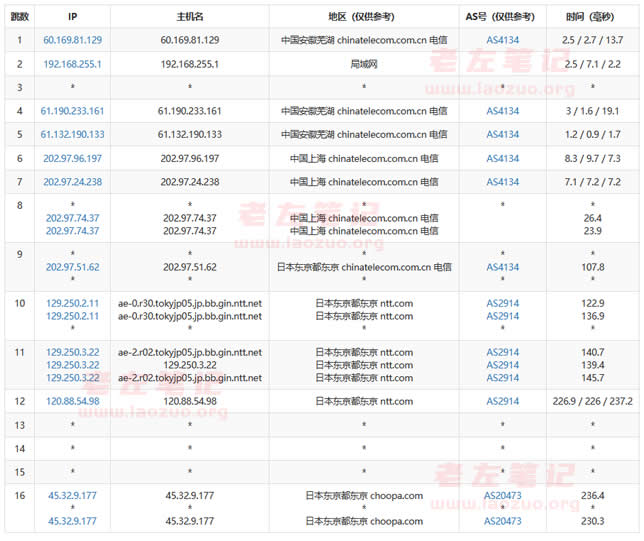Click the 局域网 region cell in hop 2
The height and width of the screenshot is (541, 644).
click(363, 63)
